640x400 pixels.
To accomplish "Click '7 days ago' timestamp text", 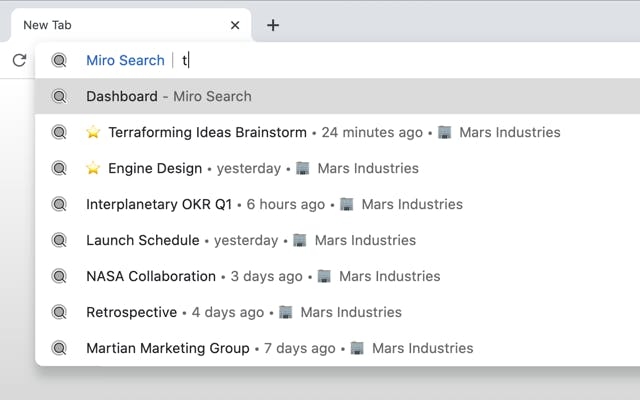I will point(300,348).
